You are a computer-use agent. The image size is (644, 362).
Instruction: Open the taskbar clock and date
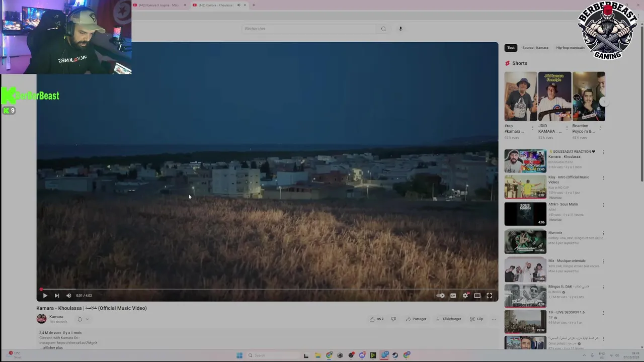[632, 355]
